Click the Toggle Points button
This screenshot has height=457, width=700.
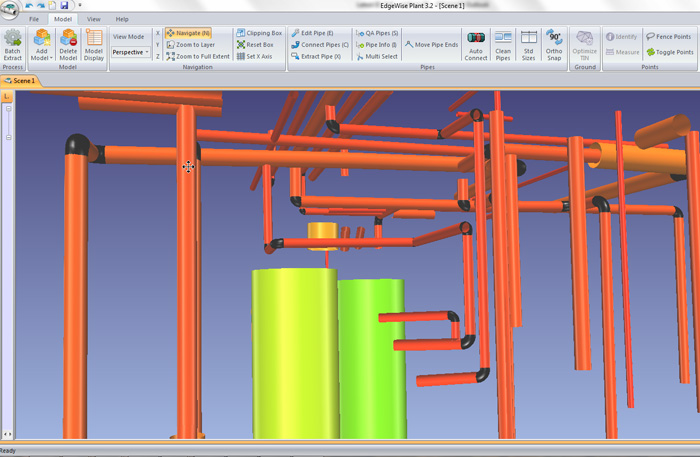click(670, 52)
